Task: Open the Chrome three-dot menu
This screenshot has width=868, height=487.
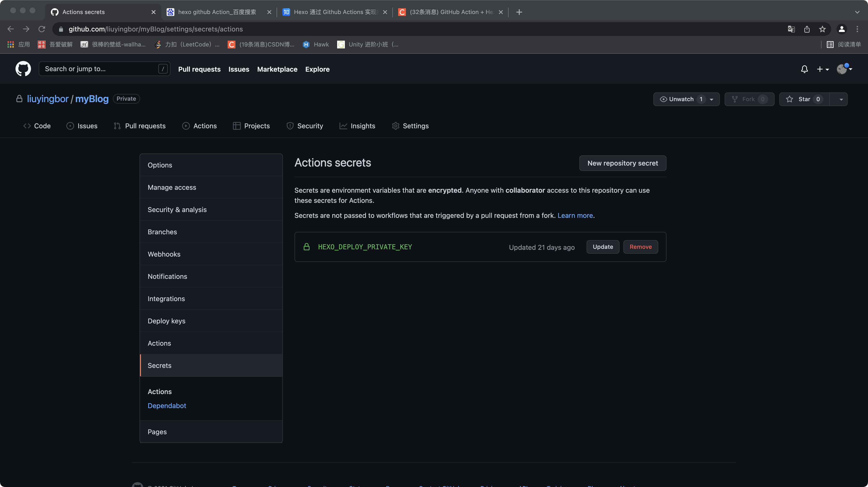Action: click(857, 29)
